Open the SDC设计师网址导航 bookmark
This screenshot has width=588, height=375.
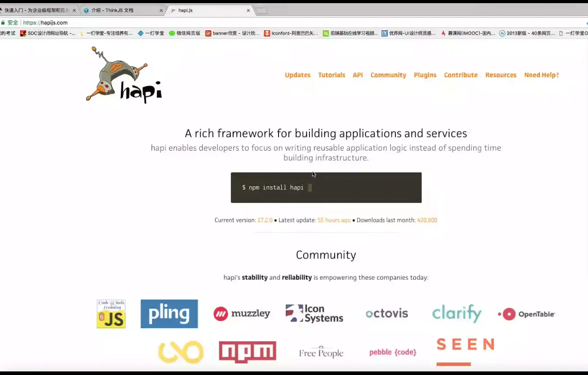click(48, 33)
